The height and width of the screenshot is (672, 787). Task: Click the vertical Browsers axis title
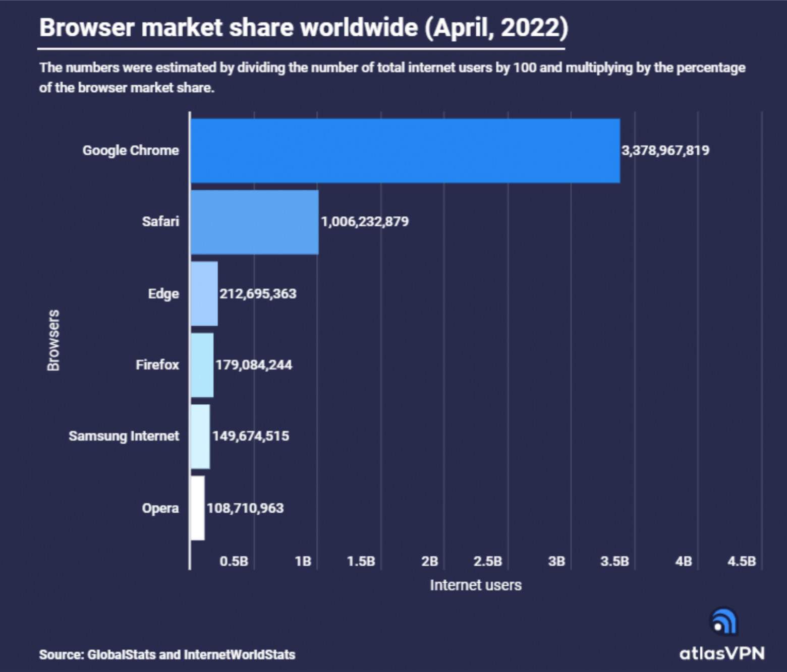point(53,340)
